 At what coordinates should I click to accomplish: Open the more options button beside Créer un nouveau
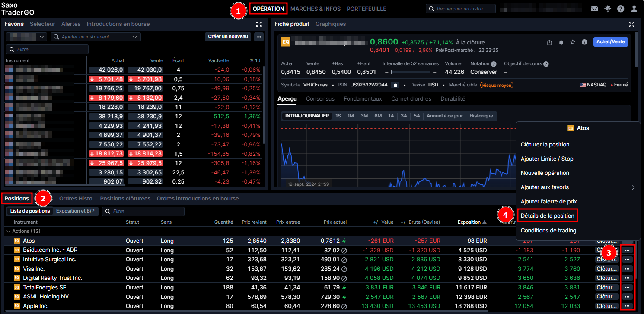[259, 37]
